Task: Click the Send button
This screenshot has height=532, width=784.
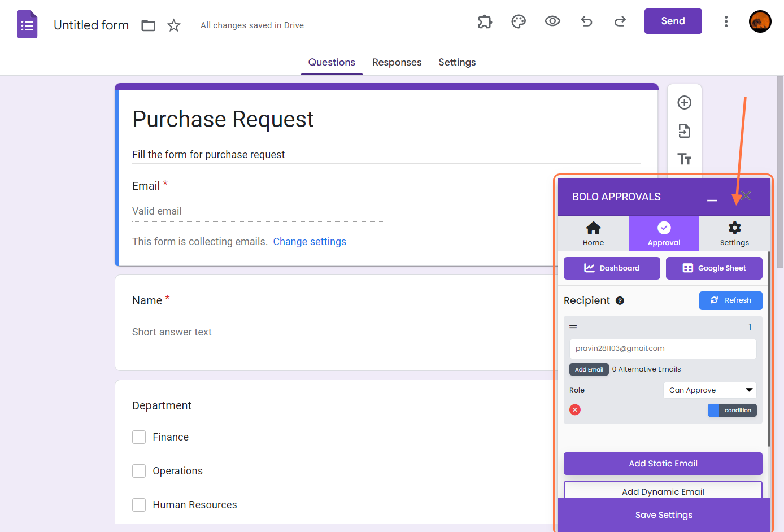Action: tap(673, 21)
